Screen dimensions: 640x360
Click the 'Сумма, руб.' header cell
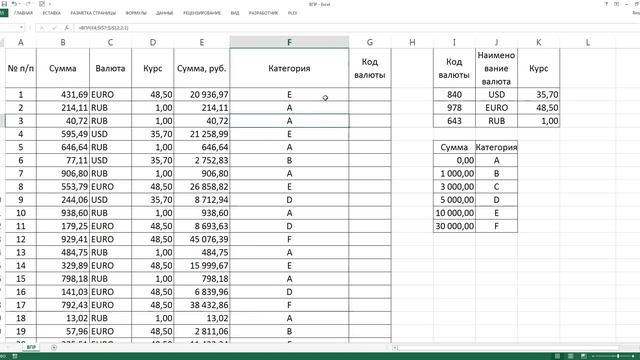click(202, 68)
